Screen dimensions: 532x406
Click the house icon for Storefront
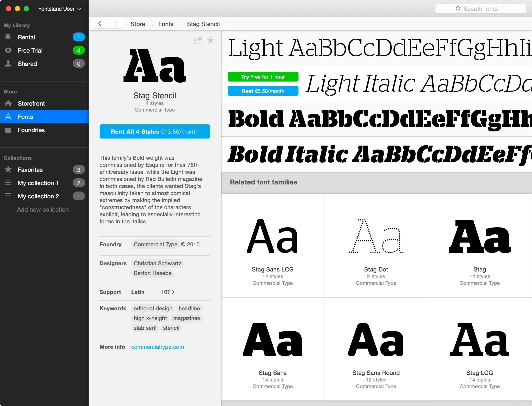click(8, 103)
